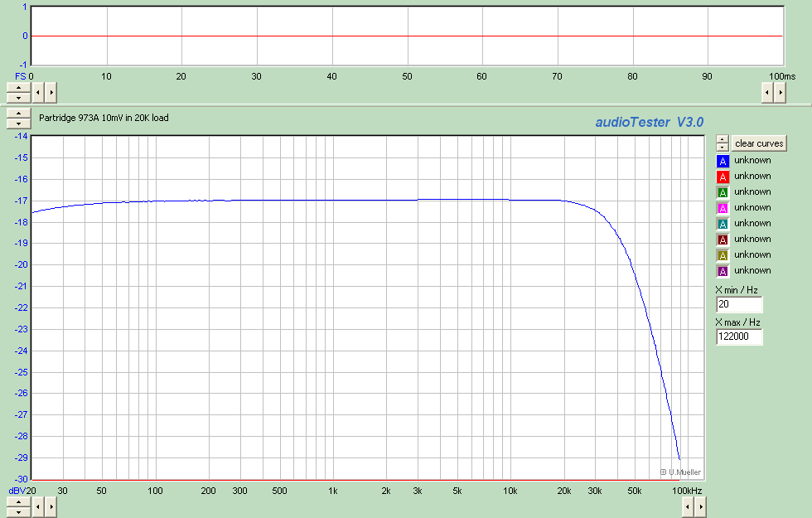Select the blue curve A button
The image size is (812, 518).
[723, 161]
